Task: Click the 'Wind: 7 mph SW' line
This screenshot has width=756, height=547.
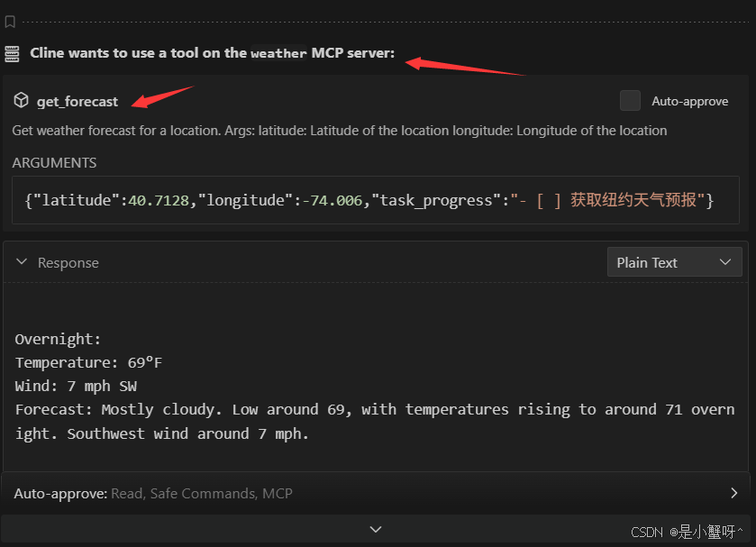Action: (77, 387)
